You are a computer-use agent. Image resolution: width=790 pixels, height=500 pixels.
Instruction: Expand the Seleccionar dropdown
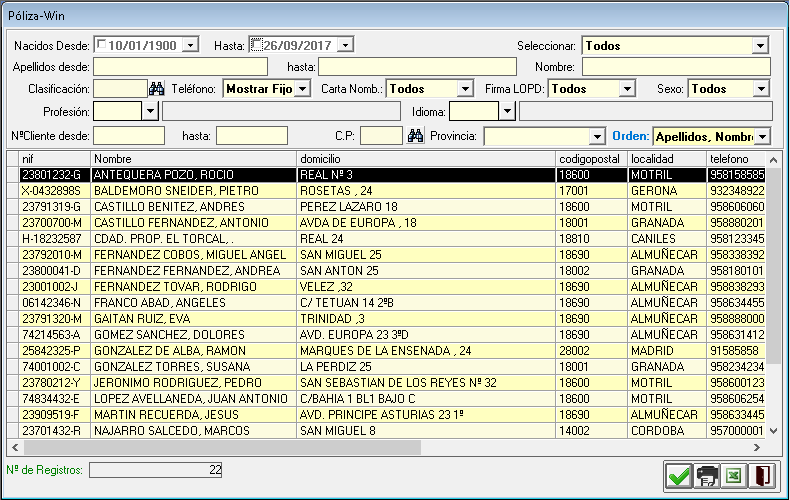click(760, 46)
